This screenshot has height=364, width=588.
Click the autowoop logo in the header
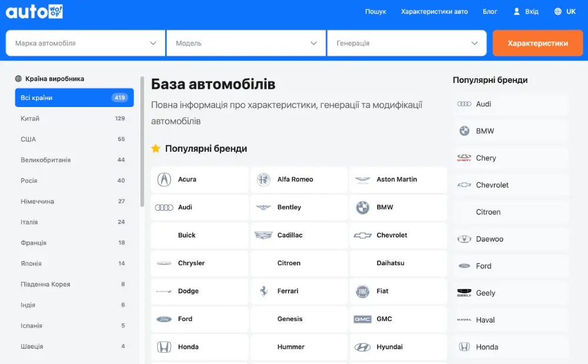click(x=34, y=12)
